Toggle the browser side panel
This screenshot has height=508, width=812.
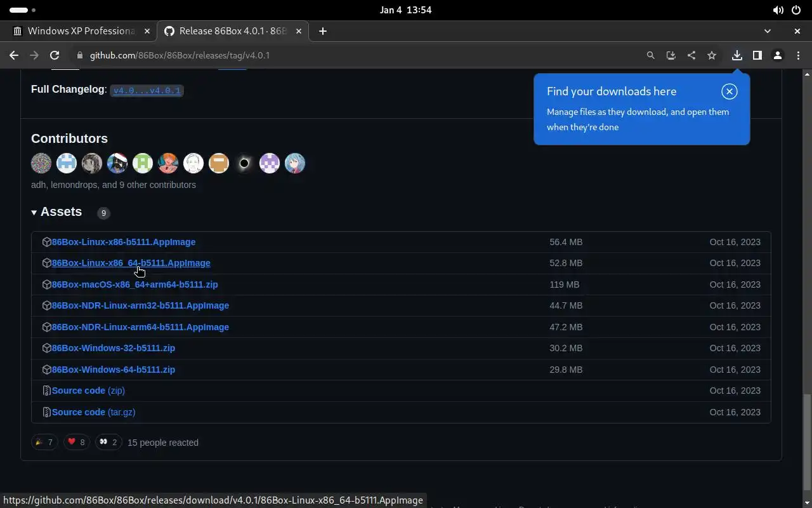[757, 55]
